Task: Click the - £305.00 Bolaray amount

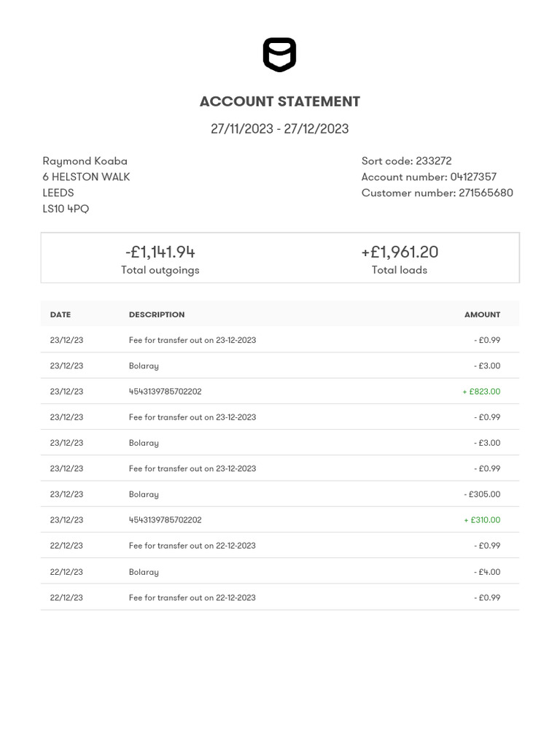Action: point(482,495)
